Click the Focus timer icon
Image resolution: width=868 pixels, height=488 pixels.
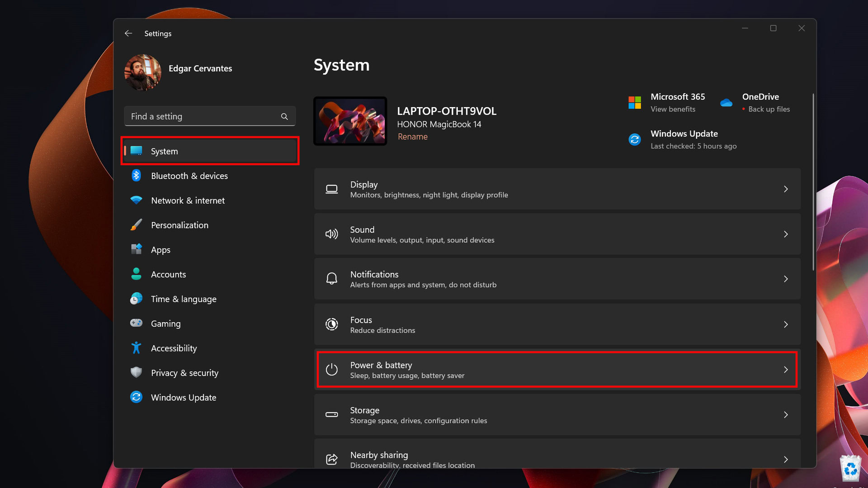(x=332, y=324)
